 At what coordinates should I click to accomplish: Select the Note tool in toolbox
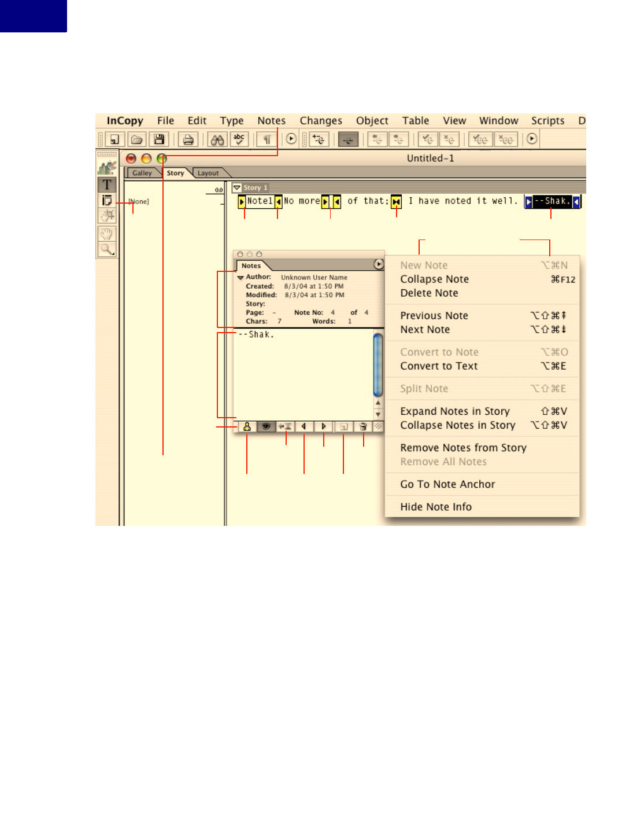point(107,201)
